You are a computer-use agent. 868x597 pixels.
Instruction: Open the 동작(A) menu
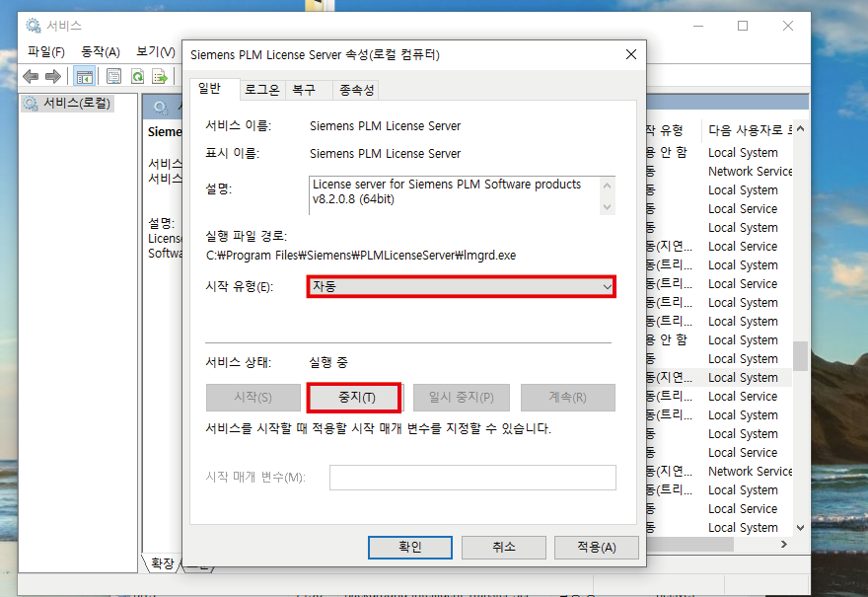pos(101,51)
